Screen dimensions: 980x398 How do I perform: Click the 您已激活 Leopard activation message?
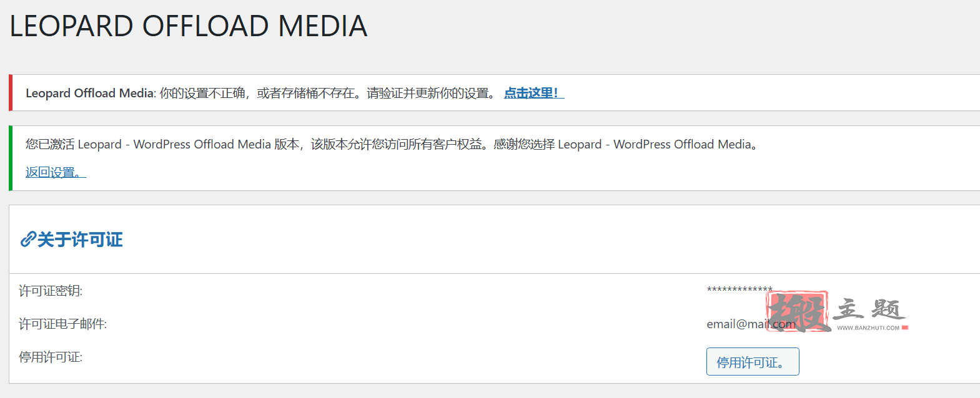[x=393, y=144]
